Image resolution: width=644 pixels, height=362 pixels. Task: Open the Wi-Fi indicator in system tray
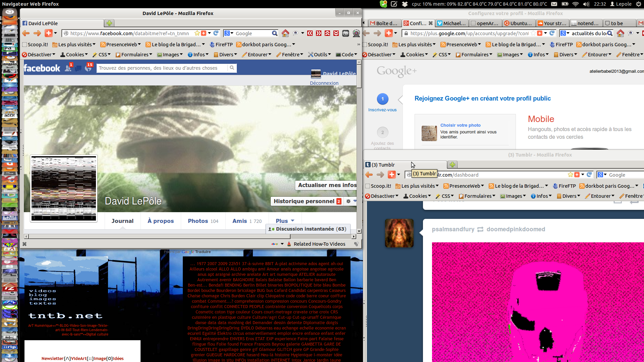(576, 4)
